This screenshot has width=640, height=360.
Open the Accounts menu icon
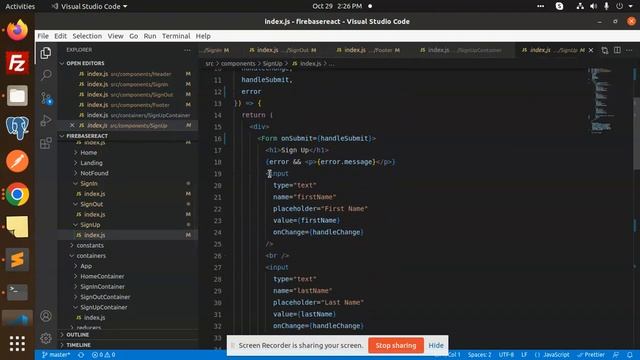46,316
